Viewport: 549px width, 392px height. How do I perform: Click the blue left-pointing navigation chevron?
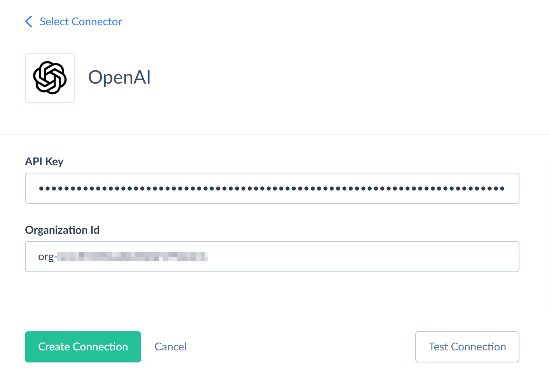28,21
